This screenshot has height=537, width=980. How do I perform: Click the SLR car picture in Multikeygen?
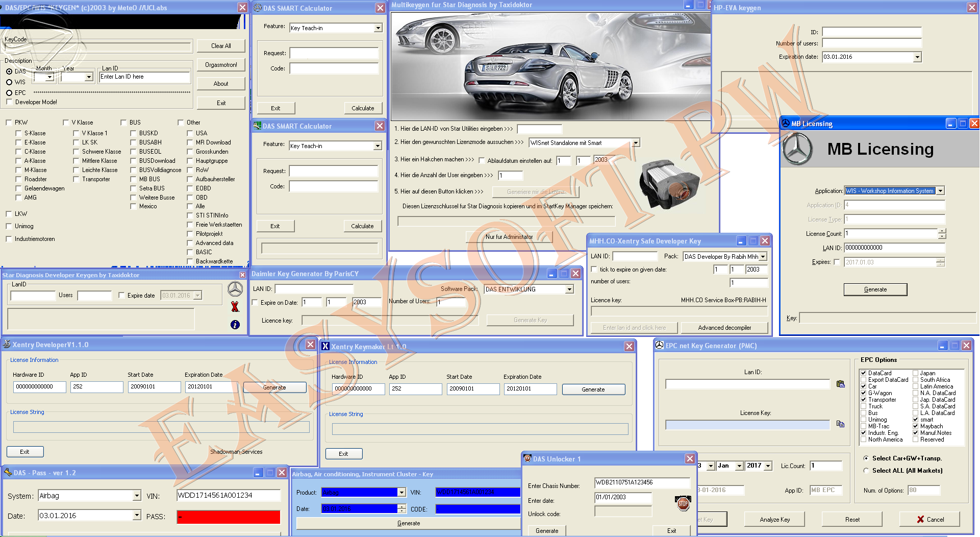(551, 66)
